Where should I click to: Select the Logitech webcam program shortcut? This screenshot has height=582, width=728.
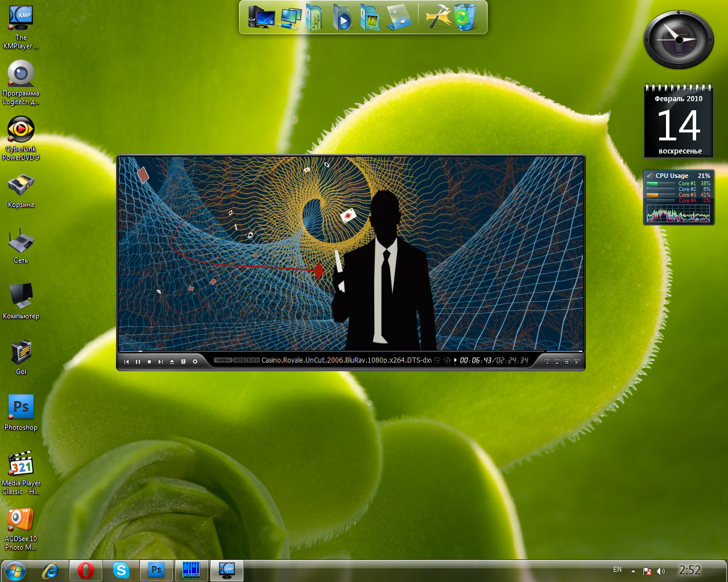(21, 83)
